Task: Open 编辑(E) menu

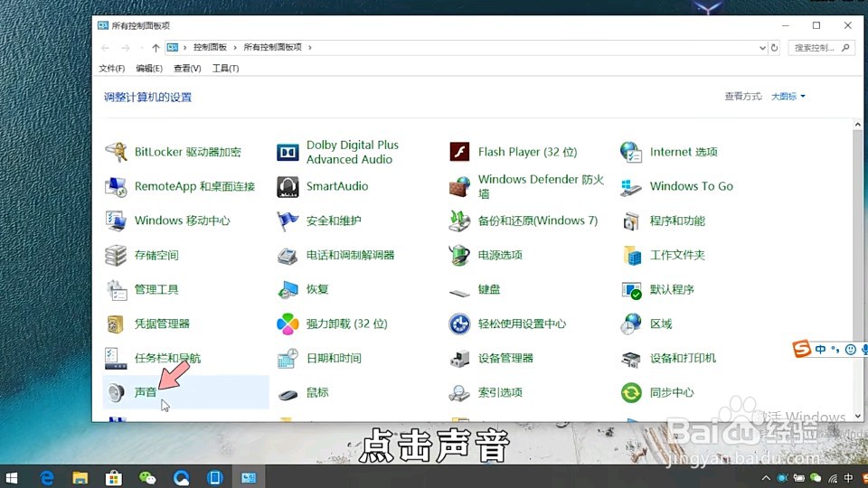Action: (149, 68)
